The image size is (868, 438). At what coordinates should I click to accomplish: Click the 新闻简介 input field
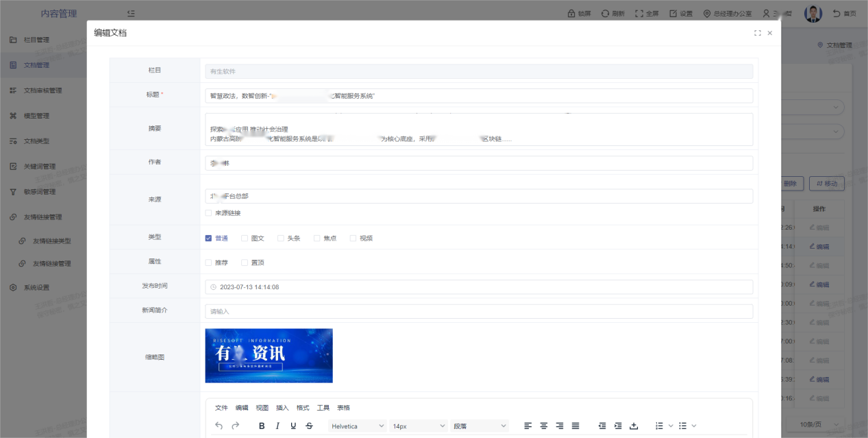coord(479,311)
